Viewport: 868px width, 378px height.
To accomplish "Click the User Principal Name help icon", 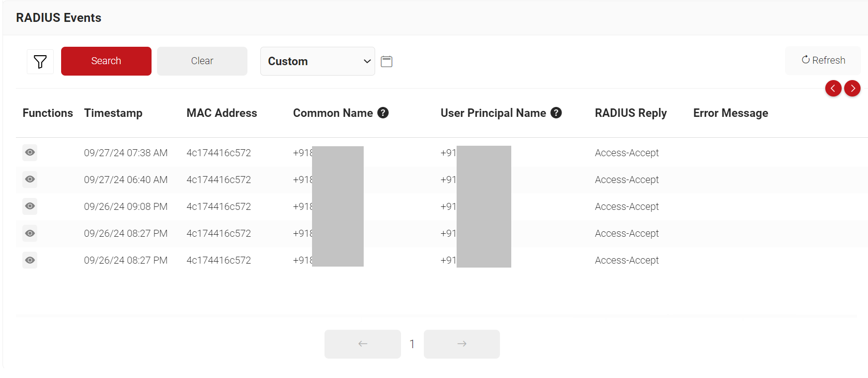I will coord(556,113).
